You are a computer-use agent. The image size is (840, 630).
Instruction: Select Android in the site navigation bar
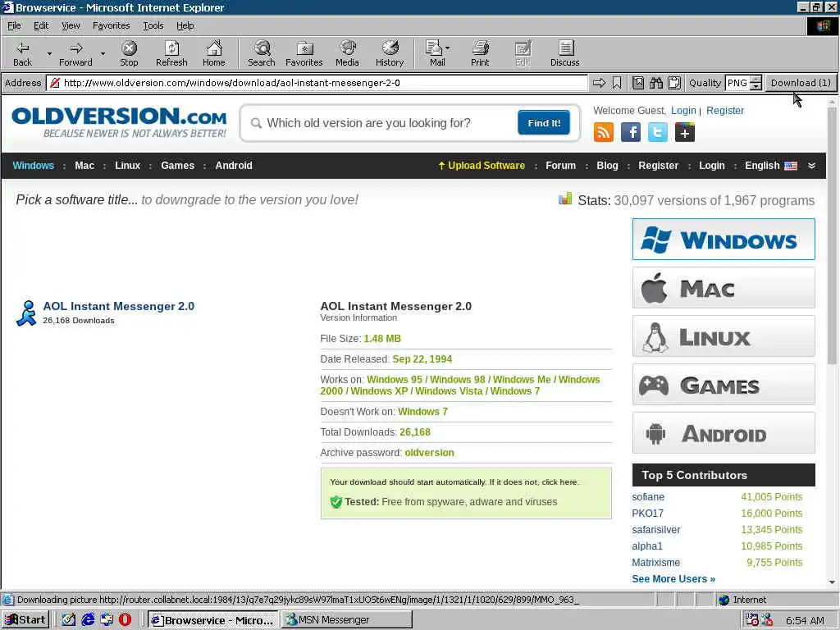pyautogui.click(x=234, y=166)
